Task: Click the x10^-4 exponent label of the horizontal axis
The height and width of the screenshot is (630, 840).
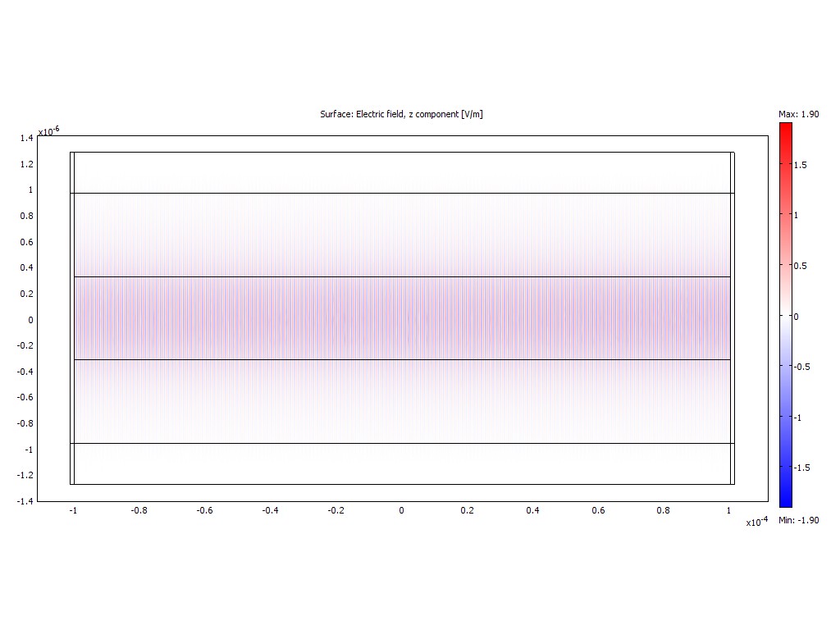Action: click(x=756, y=522)
